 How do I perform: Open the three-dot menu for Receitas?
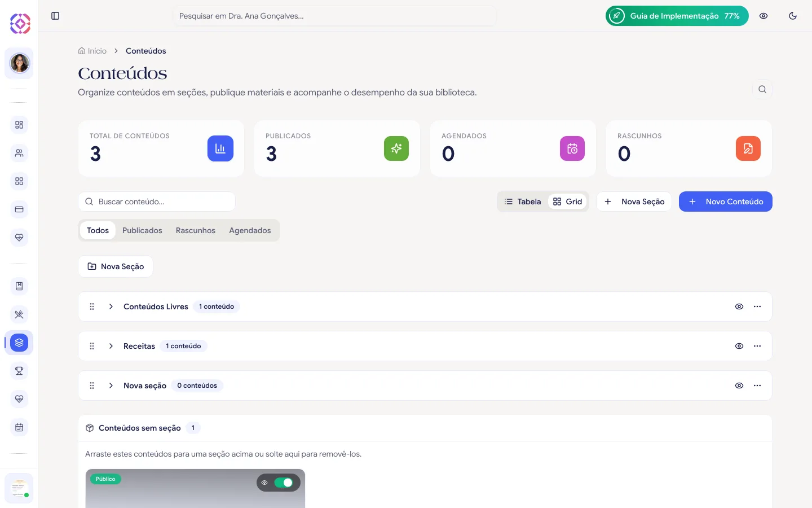(x=757, y=346)
